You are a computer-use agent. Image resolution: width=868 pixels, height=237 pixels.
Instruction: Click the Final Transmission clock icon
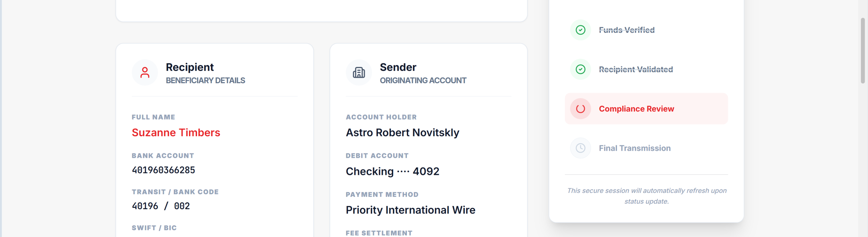(580, 148)
